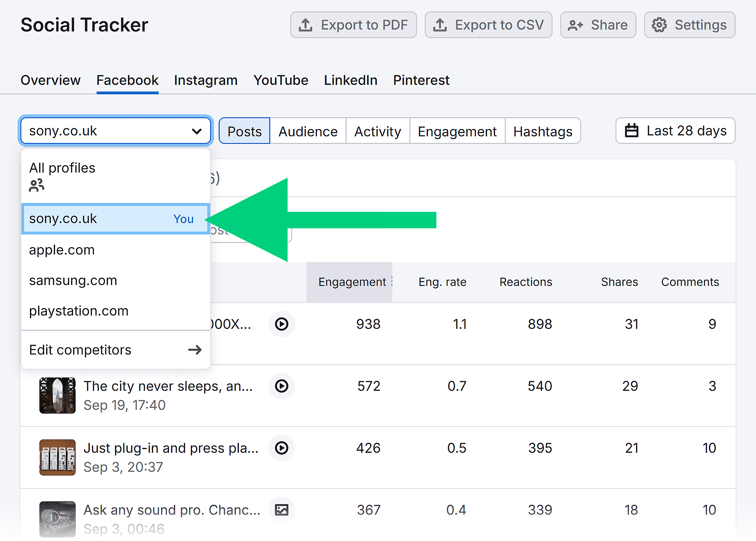Click the play icon on the Just plug-in post
Viewport: 756px width, 541px height.
click(x=282, y=448)
